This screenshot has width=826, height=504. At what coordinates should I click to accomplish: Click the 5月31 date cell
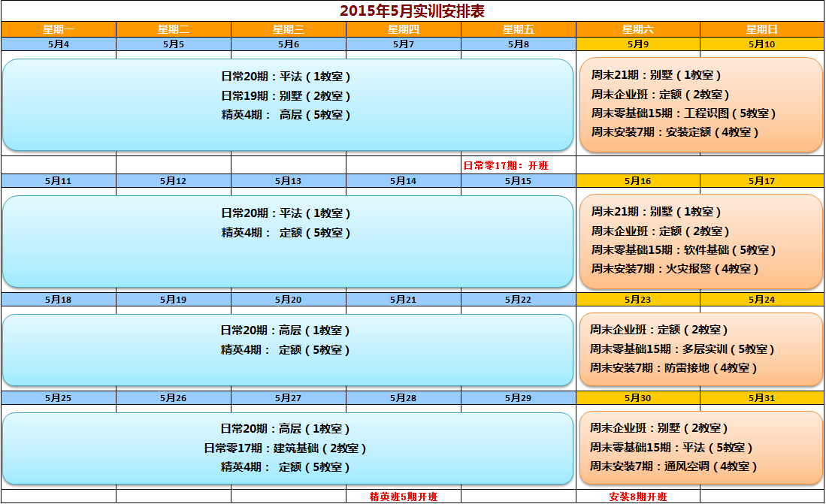(x=761, y=398)
